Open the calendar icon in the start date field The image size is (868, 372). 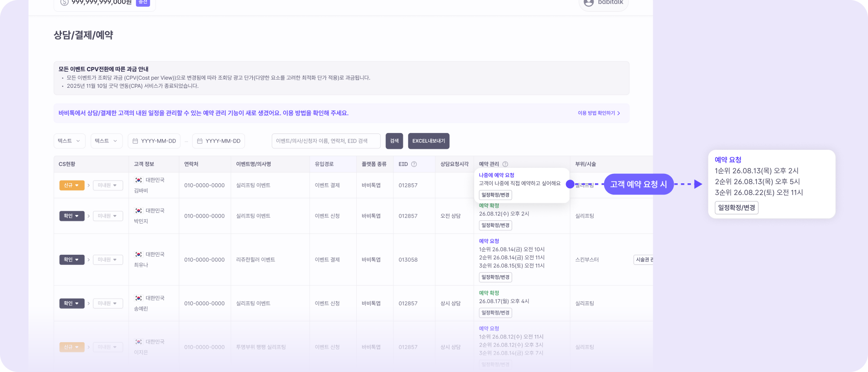click(135, 141)
